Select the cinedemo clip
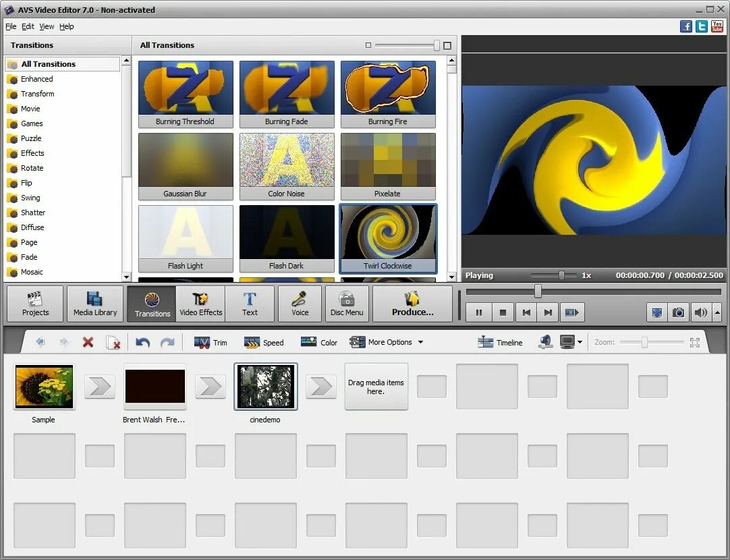730x560 pixels. tap(265, 387)
